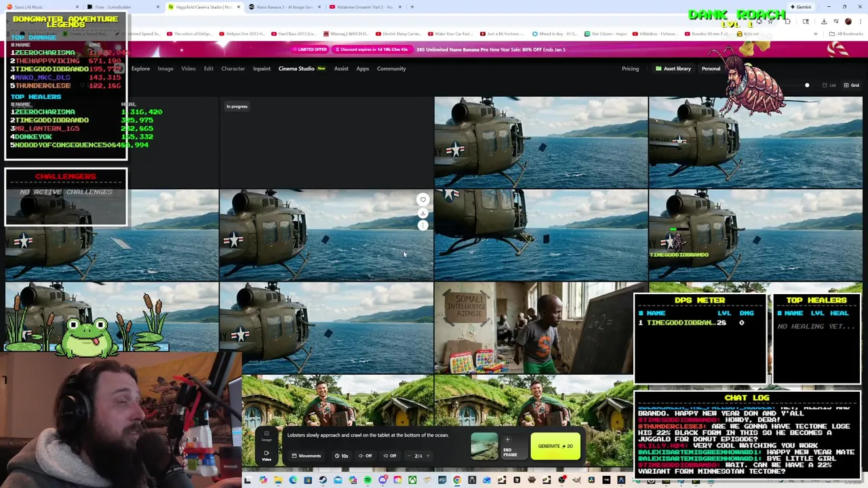Open Microsoft Edge from taskbar

(x=293, y=481)
